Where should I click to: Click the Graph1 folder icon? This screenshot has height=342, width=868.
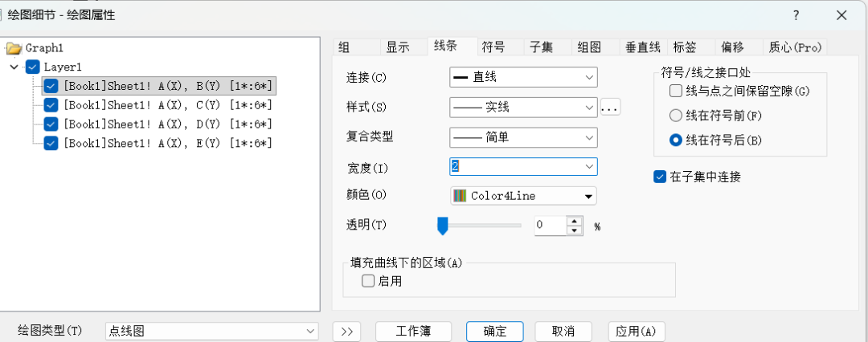pos(14,48)
